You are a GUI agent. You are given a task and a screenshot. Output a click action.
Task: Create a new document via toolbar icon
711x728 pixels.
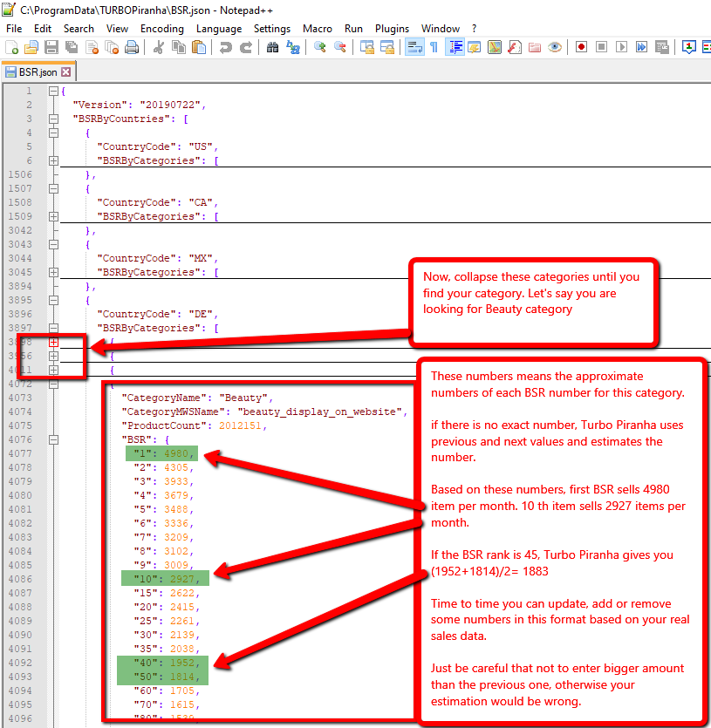coord(11,47)
